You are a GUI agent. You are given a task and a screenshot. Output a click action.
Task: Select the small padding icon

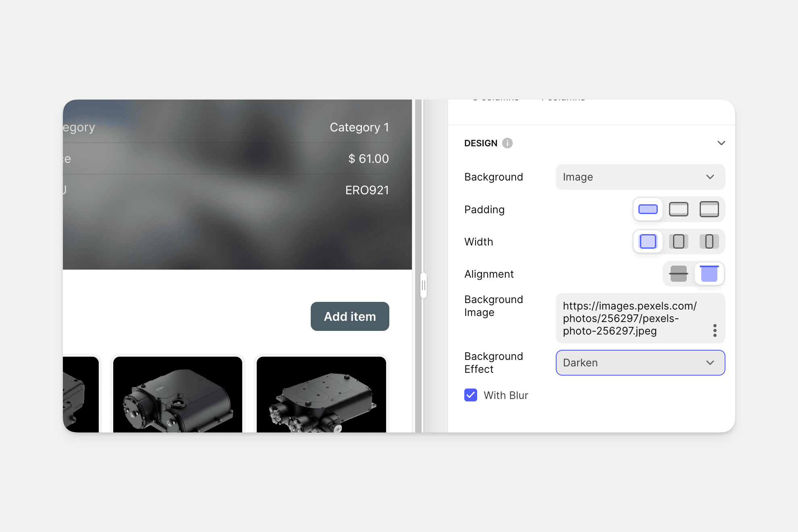click(648, 209)
